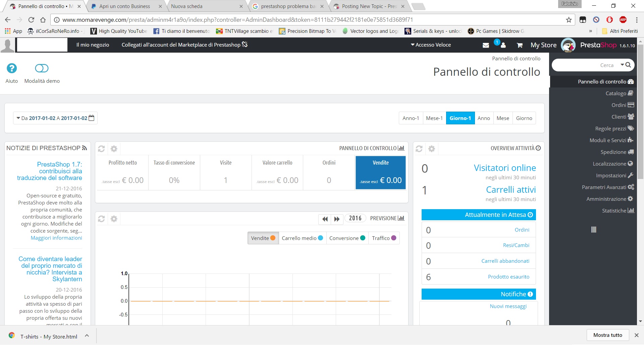Click the Mostra tutto downloads button
Viewport: 644px width, 362px height.
tap(607, 335)
